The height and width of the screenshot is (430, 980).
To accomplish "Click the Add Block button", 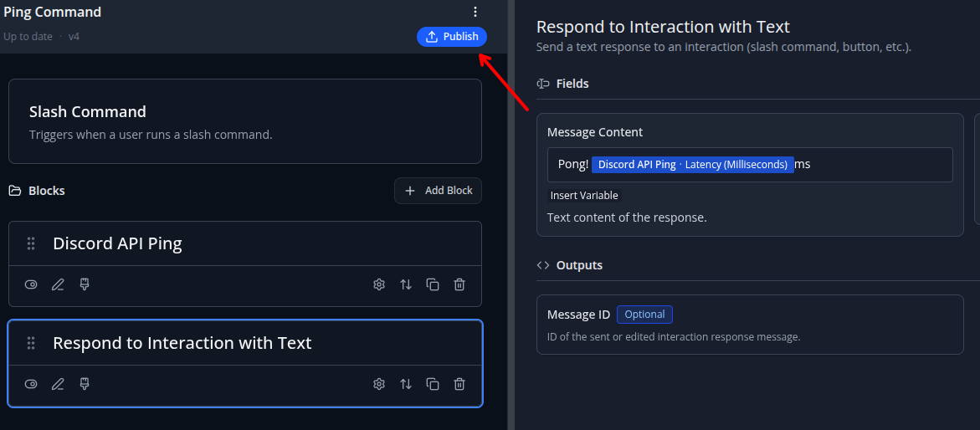I will (439, 191).
